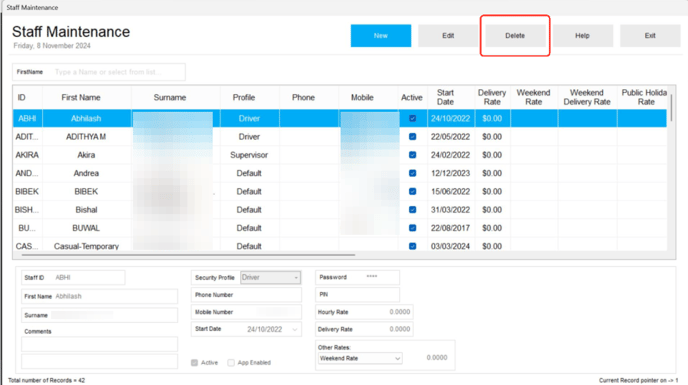Image resolution: width=688 pixels, height=385 pixels.
Task: Click the New button
Action: click(381, 36)
